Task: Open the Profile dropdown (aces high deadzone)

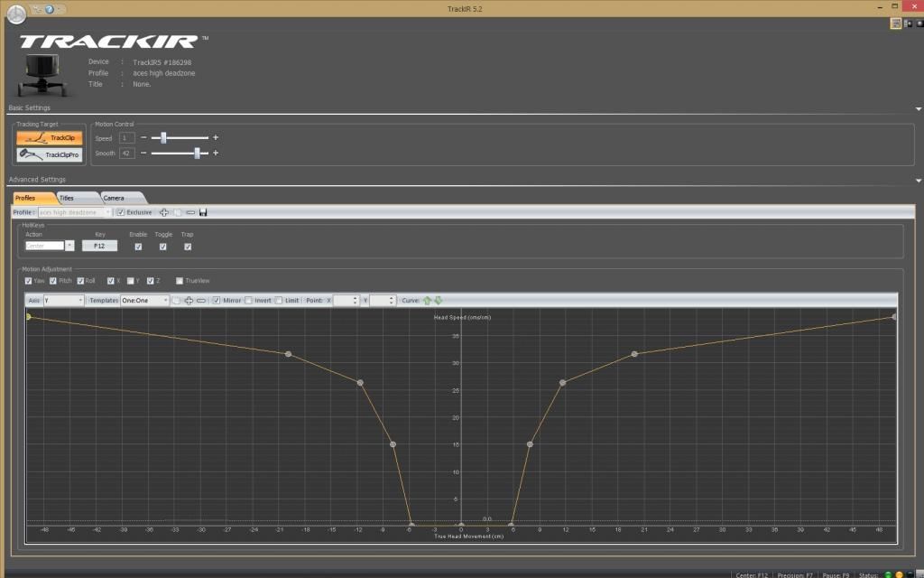Action: click(x=74, y=212)
